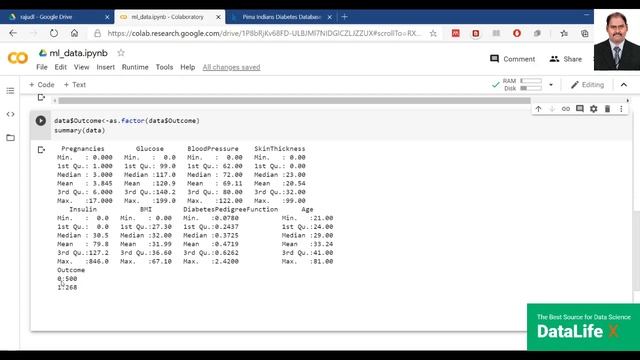Click the All changes saved link

click(x=231, y=67)
